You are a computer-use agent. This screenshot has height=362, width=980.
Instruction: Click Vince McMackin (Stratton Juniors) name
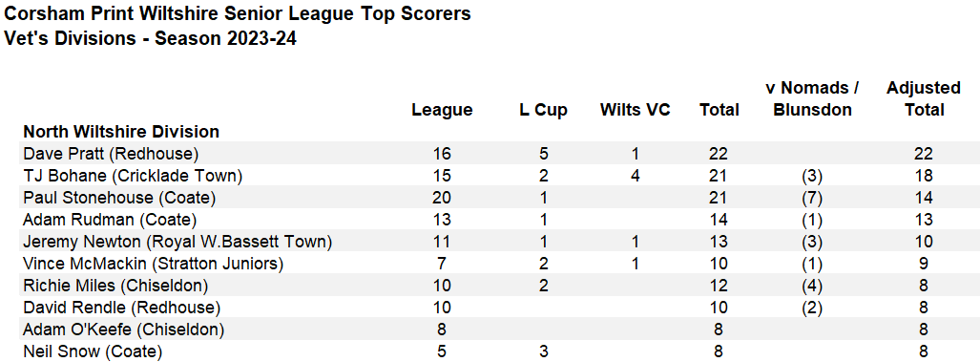coord(153,264)
